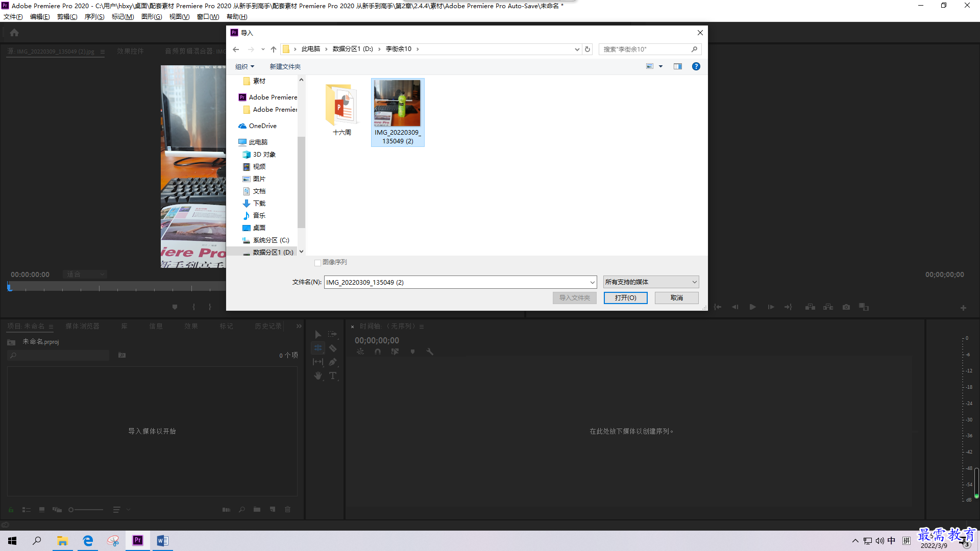Click 此电脑 in the address path
Screen dimensions: 980x551
[311, 49]
